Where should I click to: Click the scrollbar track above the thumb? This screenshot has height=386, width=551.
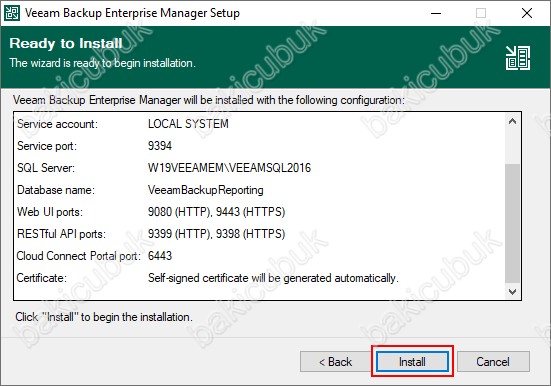[x=512, y=147]
